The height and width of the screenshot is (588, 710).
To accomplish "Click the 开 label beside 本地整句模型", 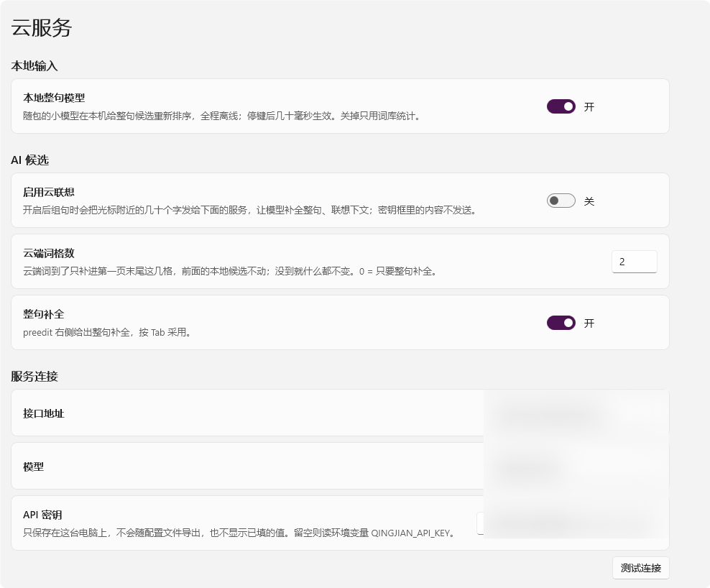I will pyautogui.click(x=589, y=107).
